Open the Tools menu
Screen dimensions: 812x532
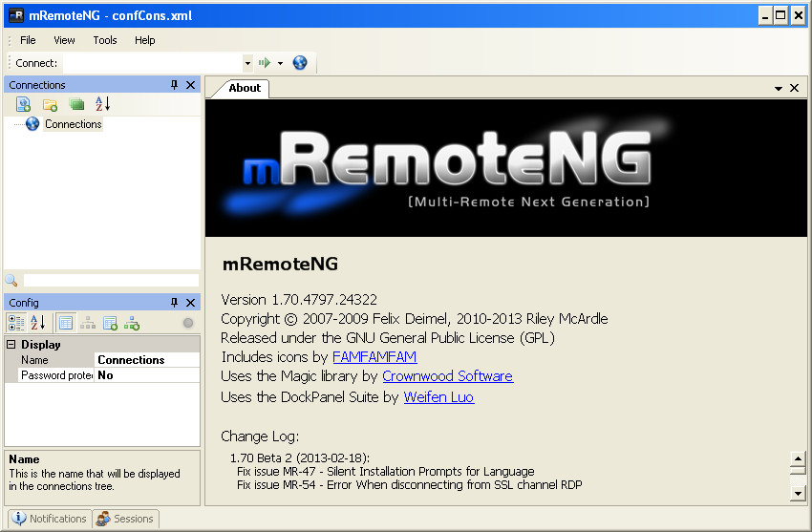click(105, 40)
